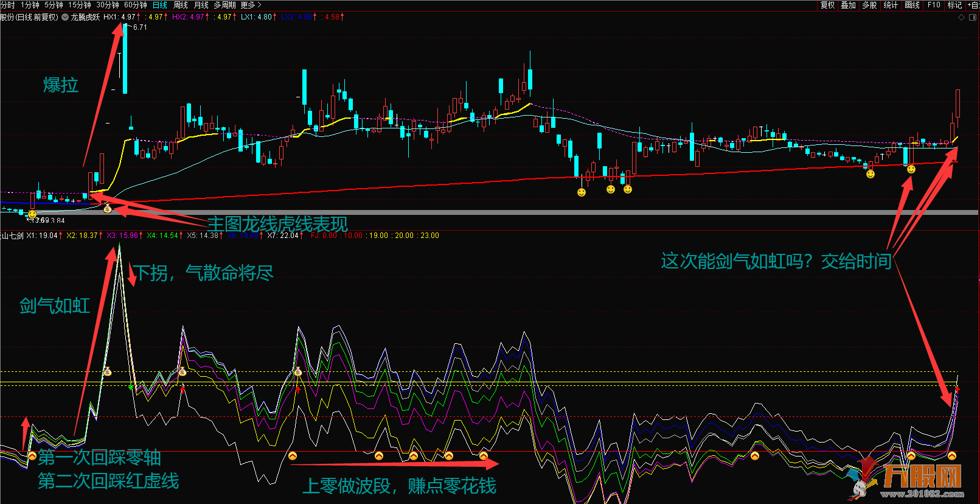Click the LX1: 4.80 indicator value
The image size is (980, 504).
257,17
